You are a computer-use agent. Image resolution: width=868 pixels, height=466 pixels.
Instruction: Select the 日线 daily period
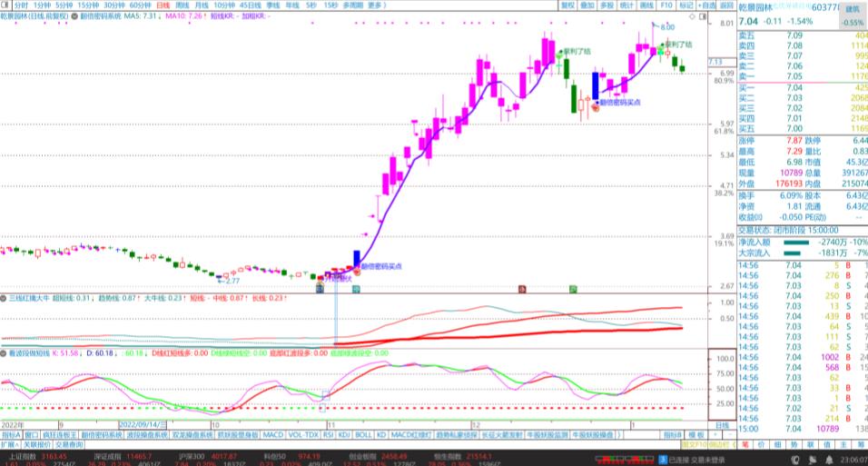[x=163, y=5]
